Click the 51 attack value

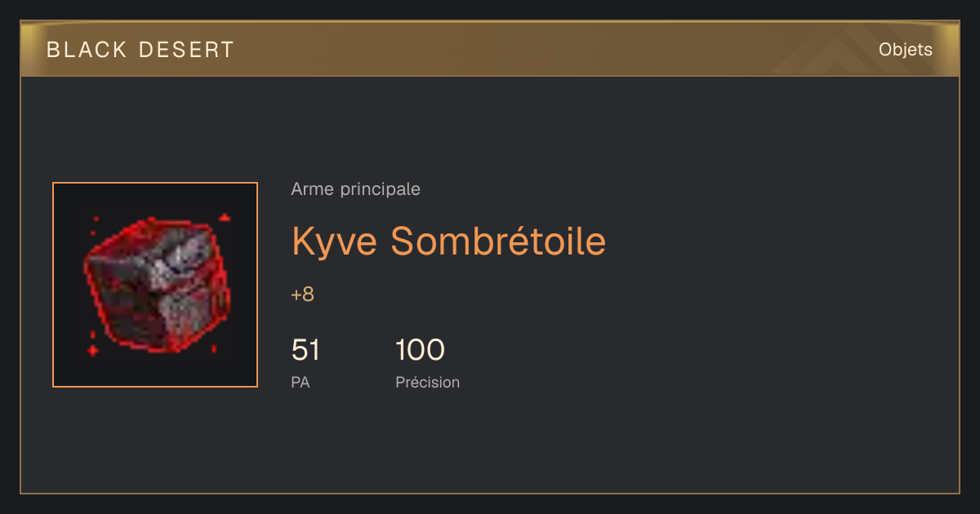(x=305, y=350)
